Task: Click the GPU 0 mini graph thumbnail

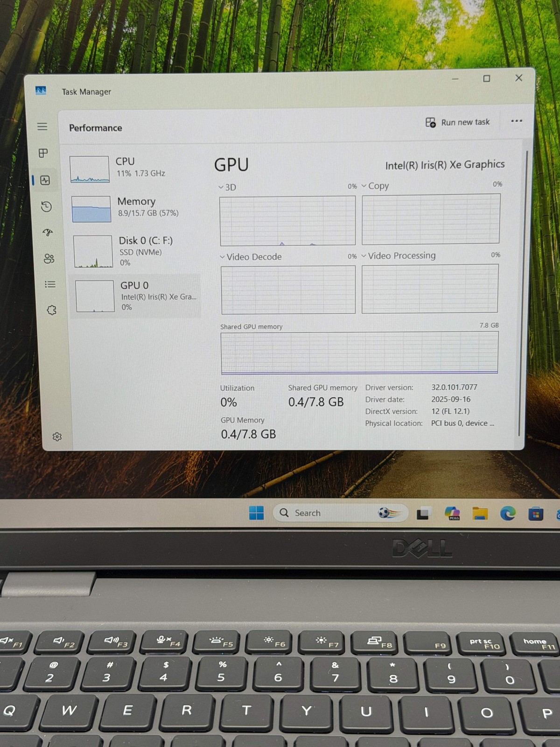Action: pyautogui.click(x=95, y=296)
